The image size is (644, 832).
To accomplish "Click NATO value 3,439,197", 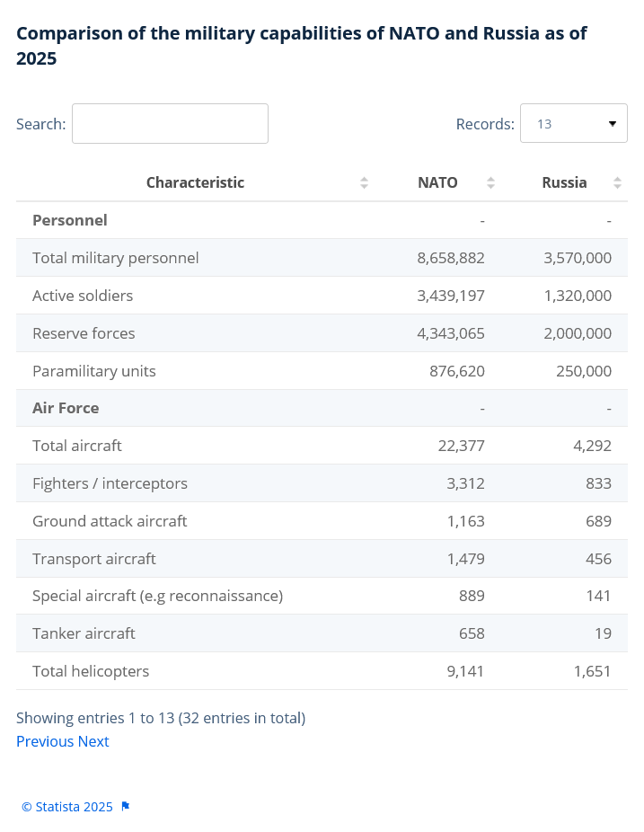I will coord(451,296).
